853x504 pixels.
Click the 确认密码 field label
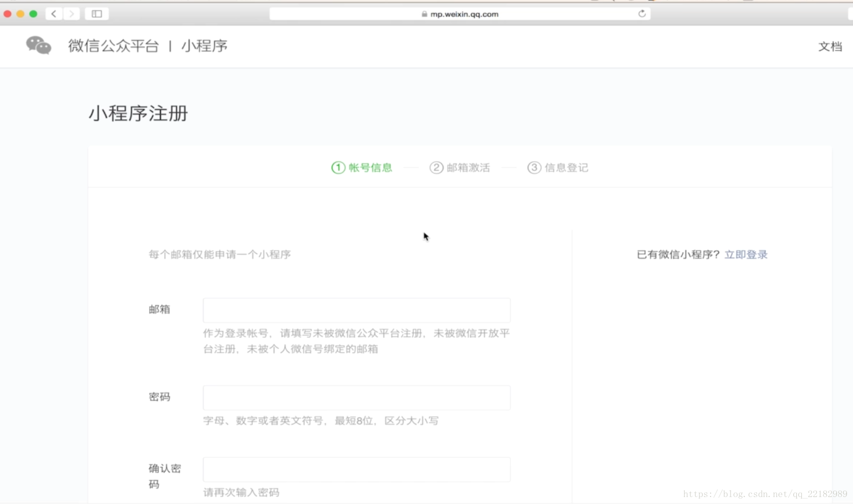click(165, 476)
